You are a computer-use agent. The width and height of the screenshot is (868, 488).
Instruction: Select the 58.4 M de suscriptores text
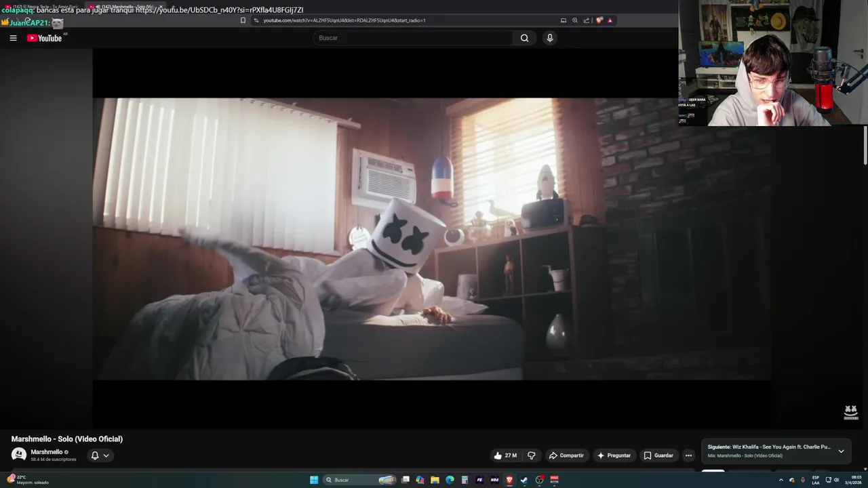[54, 460]
